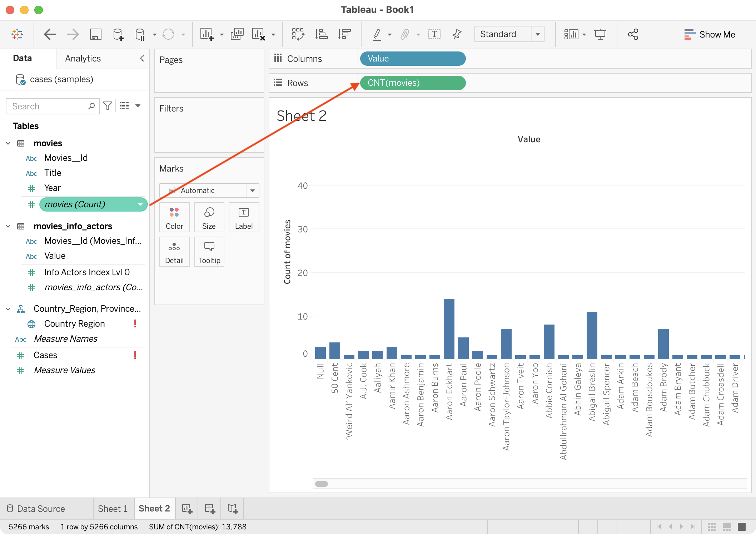Switch to the Analytics tab
Viewport: 756px width, 534px height.
coord(83,59)
